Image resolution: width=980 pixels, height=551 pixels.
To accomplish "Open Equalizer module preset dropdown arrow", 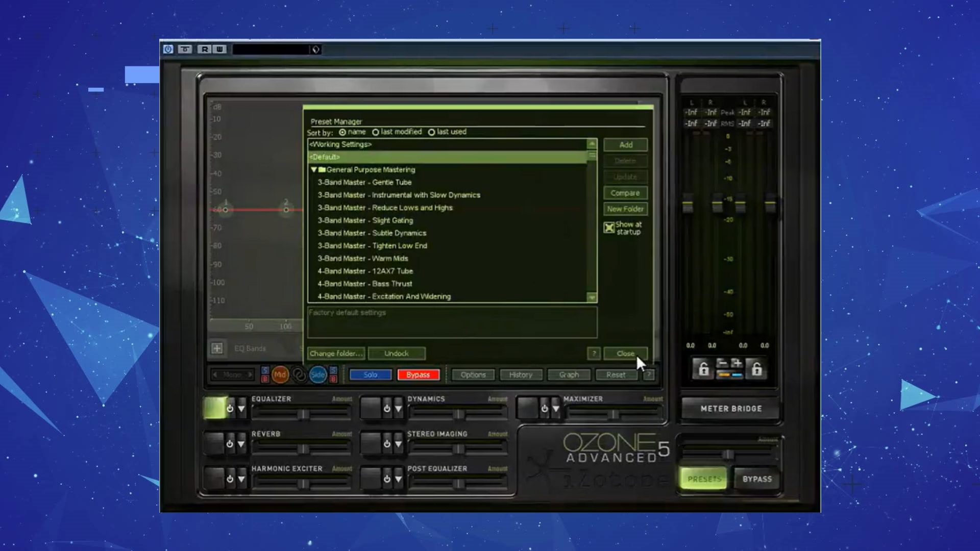I will [241, 409].
